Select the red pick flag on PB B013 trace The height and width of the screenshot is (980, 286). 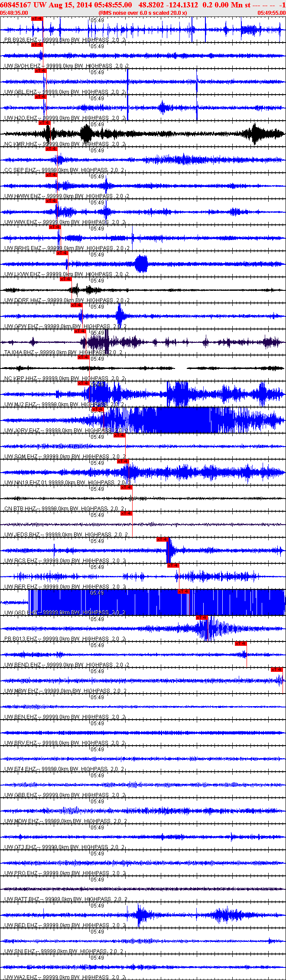(x=202, y=618)
